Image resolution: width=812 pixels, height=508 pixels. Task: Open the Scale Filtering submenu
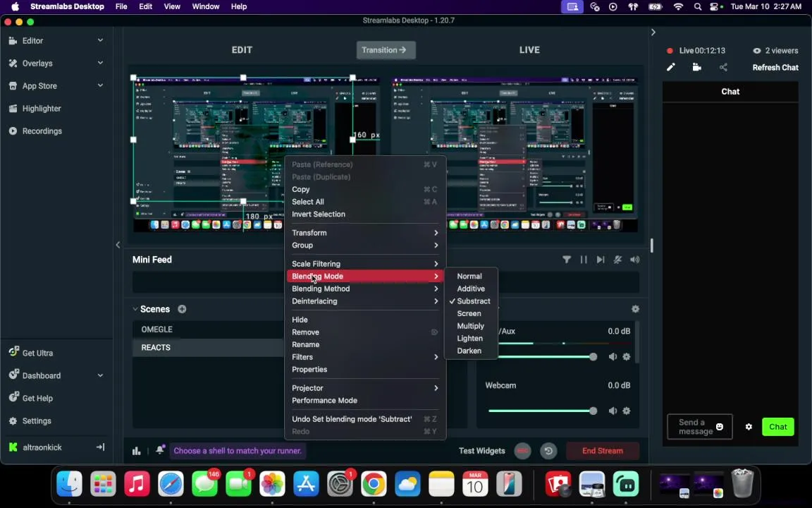point(365,264)
